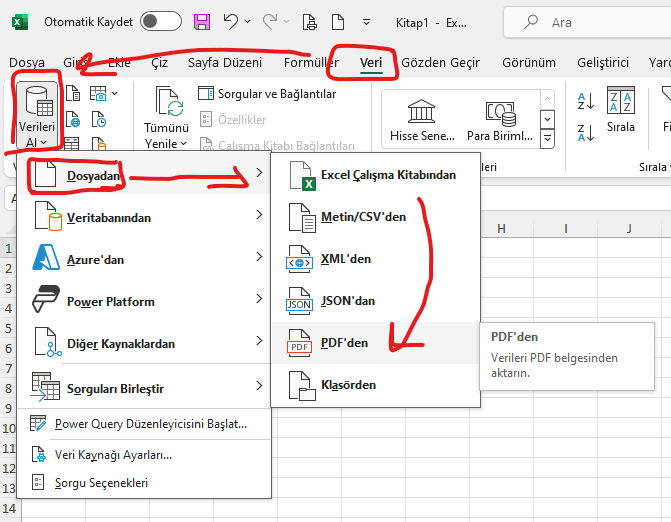671x522 pixels.
Task: Choose Excel Çalışma Kitabından
Action: pos(376,175)
